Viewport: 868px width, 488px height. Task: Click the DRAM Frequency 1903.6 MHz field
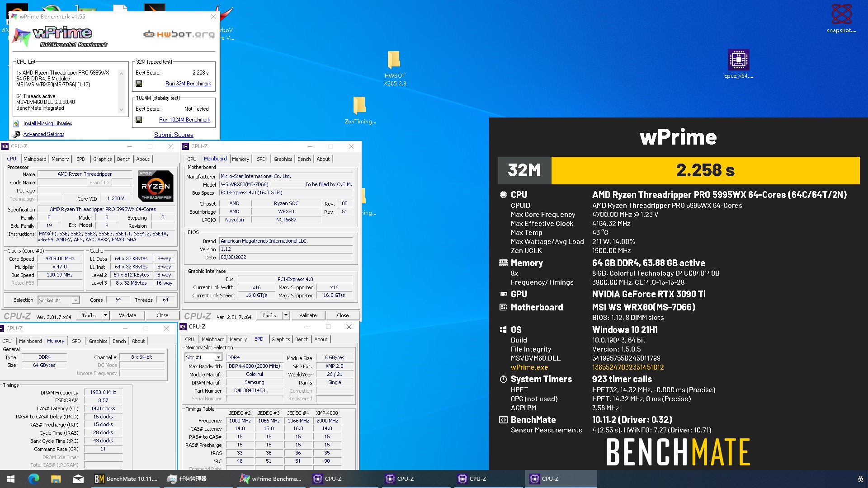[x=103, y=392]
